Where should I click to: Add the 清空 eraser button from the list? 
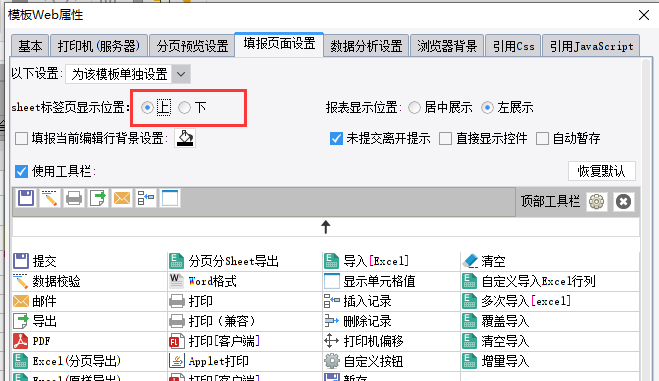point(484,261)
